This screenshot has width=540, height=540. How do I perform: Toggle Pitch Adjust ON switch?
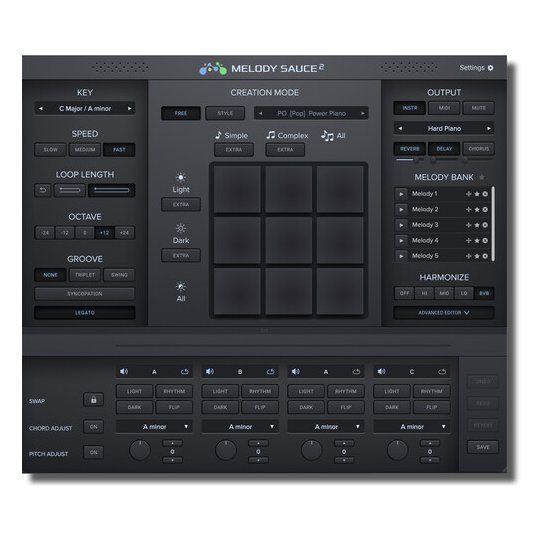coord(93,452)
